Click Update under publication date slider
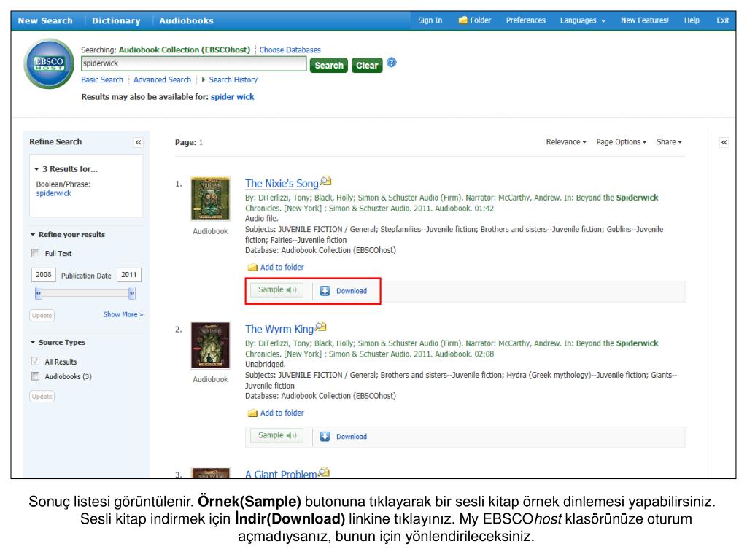The height and width of the screenshot is (560, 747). pyautogui.click(x=42, y=315)
